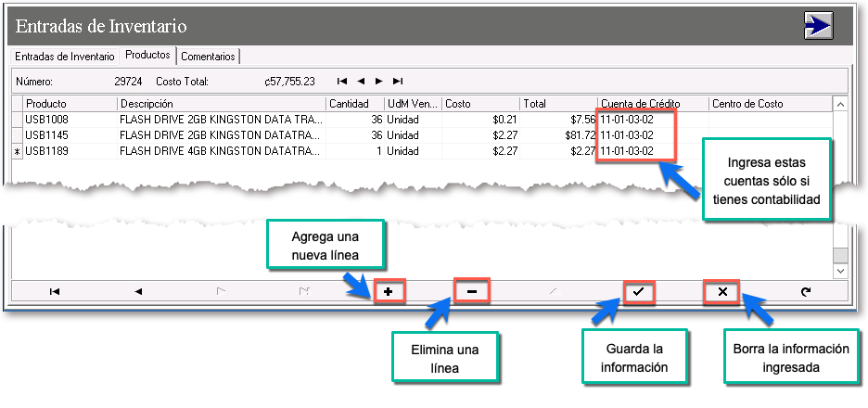The width and height of the screenshot is (868, 408).
Task: Click row indicator asterisk of USB1189 row
Action: coord(18,151)
